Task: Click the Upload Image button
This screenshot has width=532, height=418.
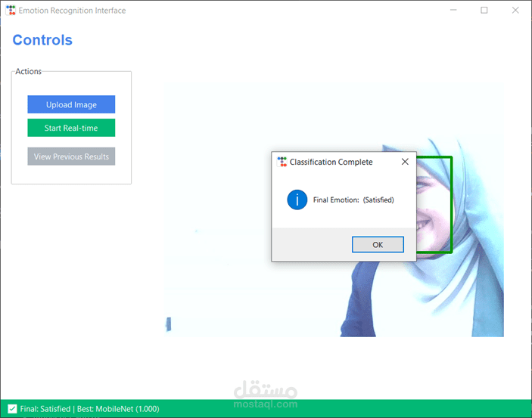Action: click(71, 104)
